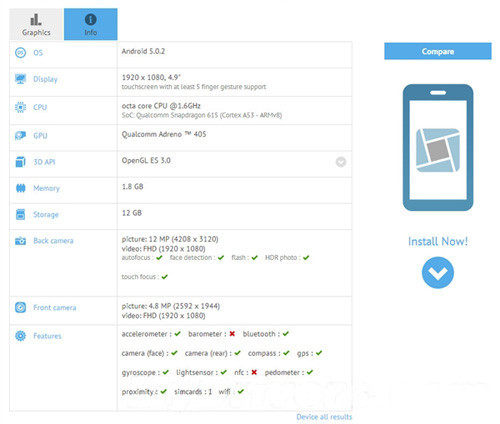Image resolution: width=500 pixels, height=424 pixels.
Task: Click the 3D API label
Action: 44,162
